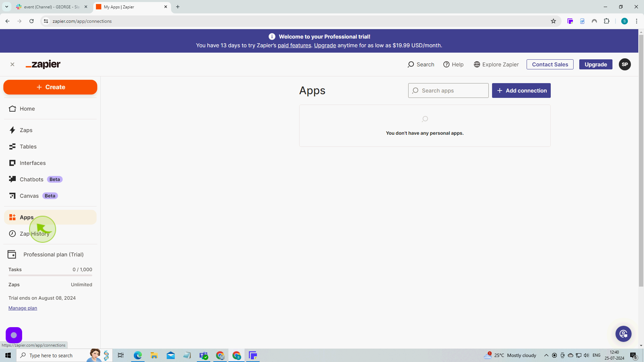Show hidden system tray icons
The height and width of the screenshot is (362, 644).
546,355
